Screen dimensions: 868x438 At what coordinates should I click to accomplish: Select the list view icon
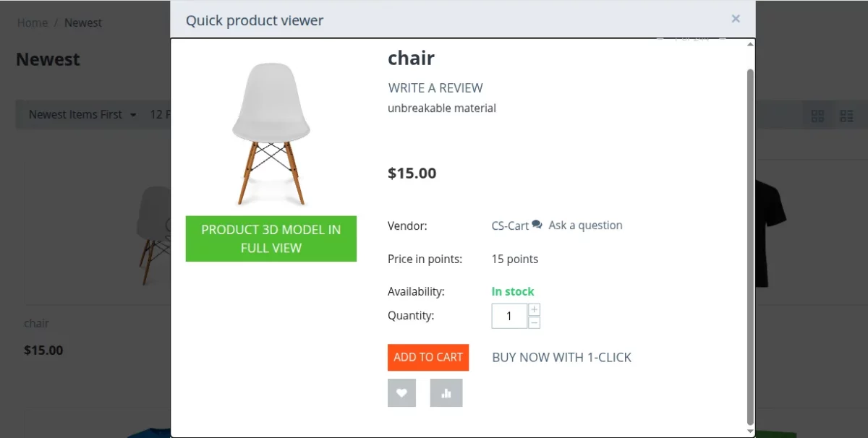[847, 114]
